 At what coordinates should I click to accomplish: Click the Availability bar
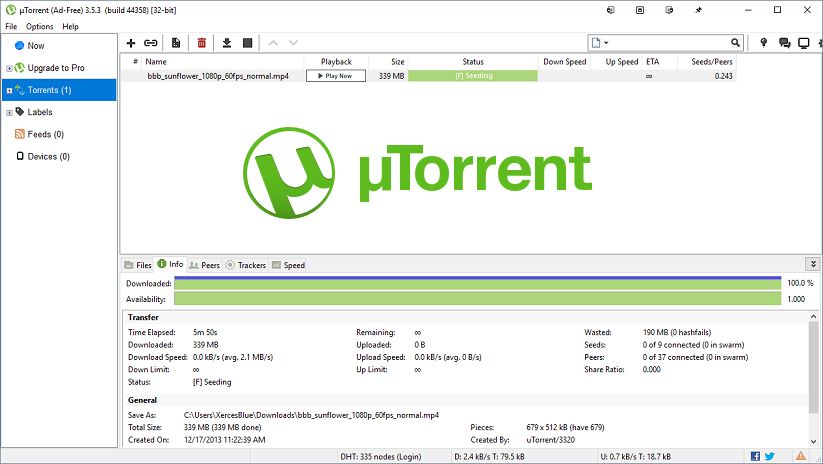[x=478, y=299]
